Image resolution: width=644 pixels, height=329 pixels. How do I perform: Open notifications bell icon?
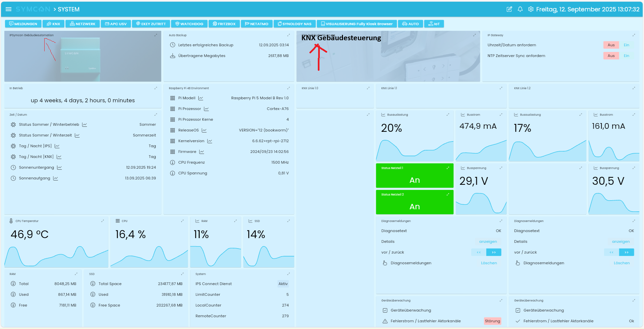point(520,9)
